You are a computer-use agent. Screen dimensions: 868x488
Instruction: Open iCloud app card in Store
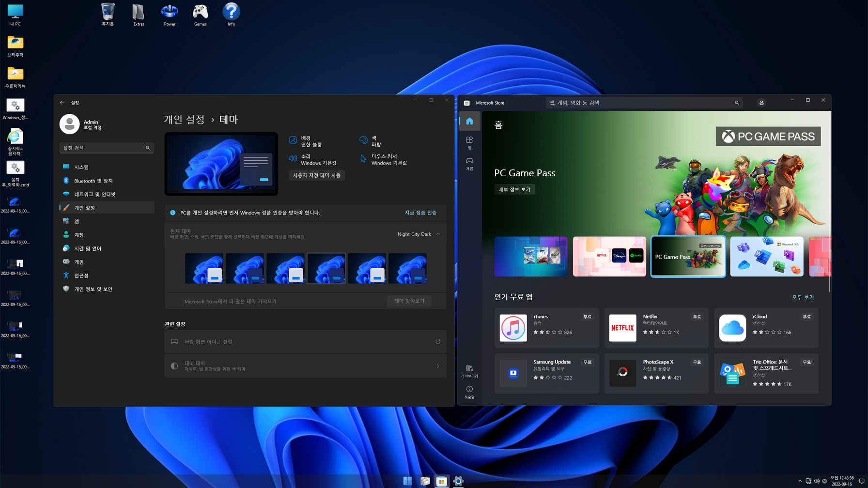766,328
